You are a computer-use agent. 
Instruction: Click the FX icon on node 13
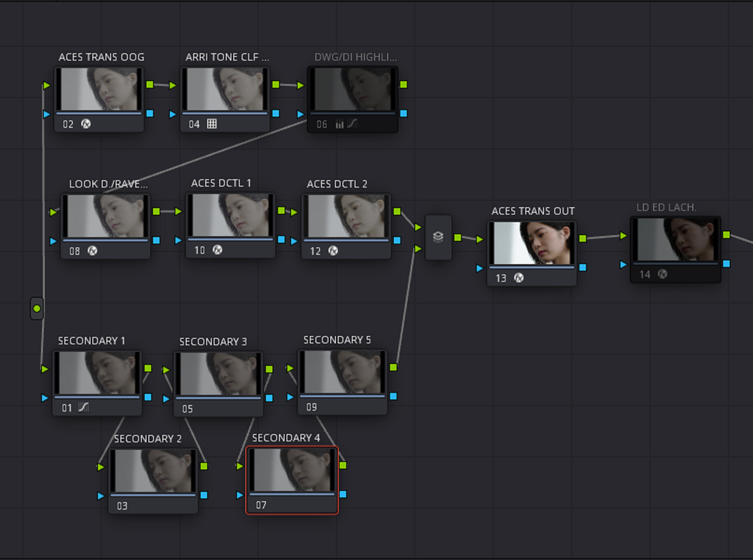click(x=519, y=278)
